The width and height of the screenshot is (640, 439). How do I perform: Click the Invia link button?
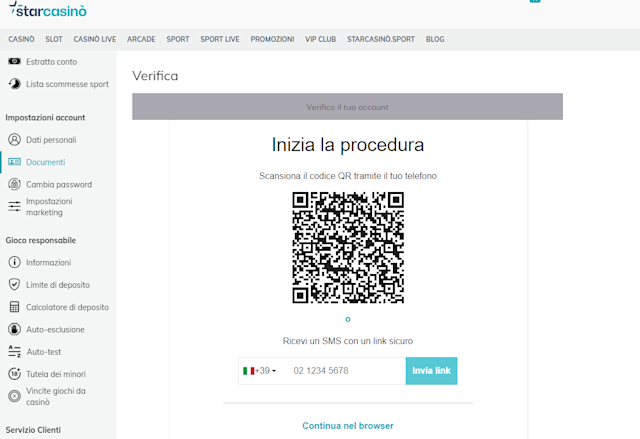(x=431, y=371)
